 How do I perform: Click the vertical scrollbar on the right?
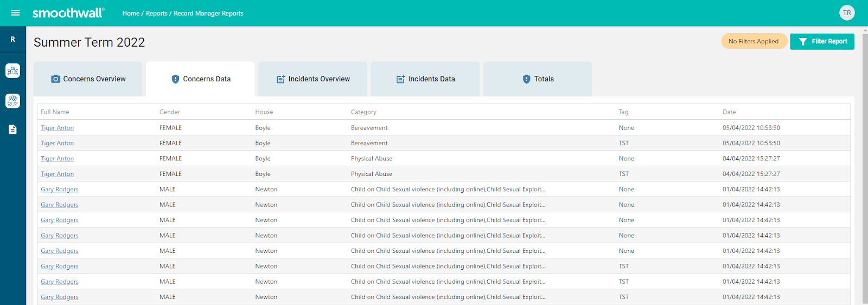(865, 163)
